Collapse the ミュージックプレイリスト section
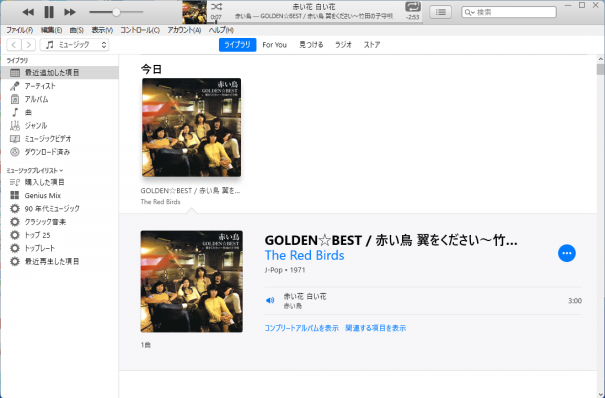This screenshot has height=398, width=605. (x=35, y=170)
